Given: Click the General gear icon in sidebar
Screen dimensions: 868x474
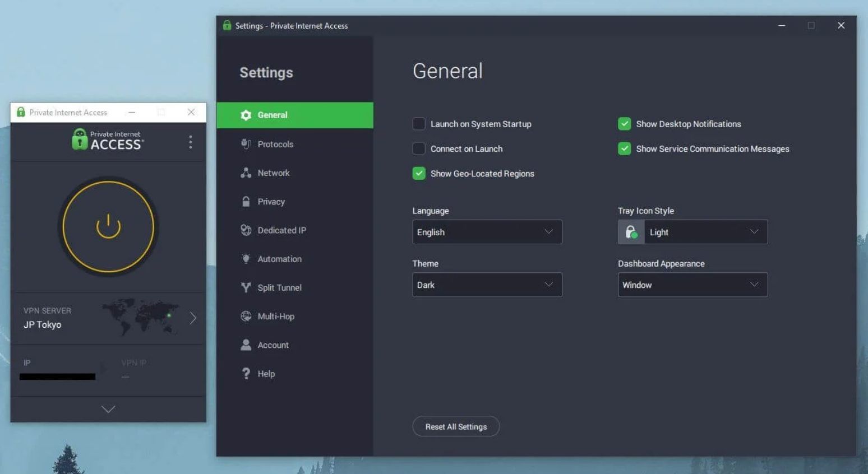Looking at the screenshot, I should pyautogui.click(x=246, y=115).
